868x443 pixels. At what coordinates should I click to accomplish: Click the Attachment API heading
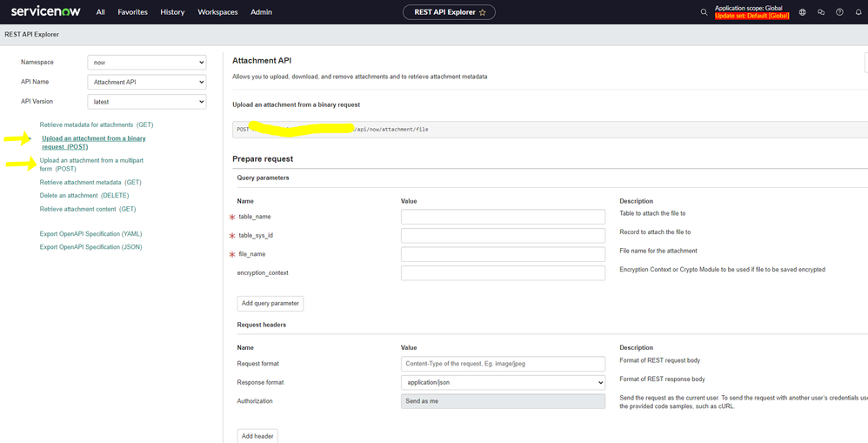pyautogui.click(x=262, y=60)
